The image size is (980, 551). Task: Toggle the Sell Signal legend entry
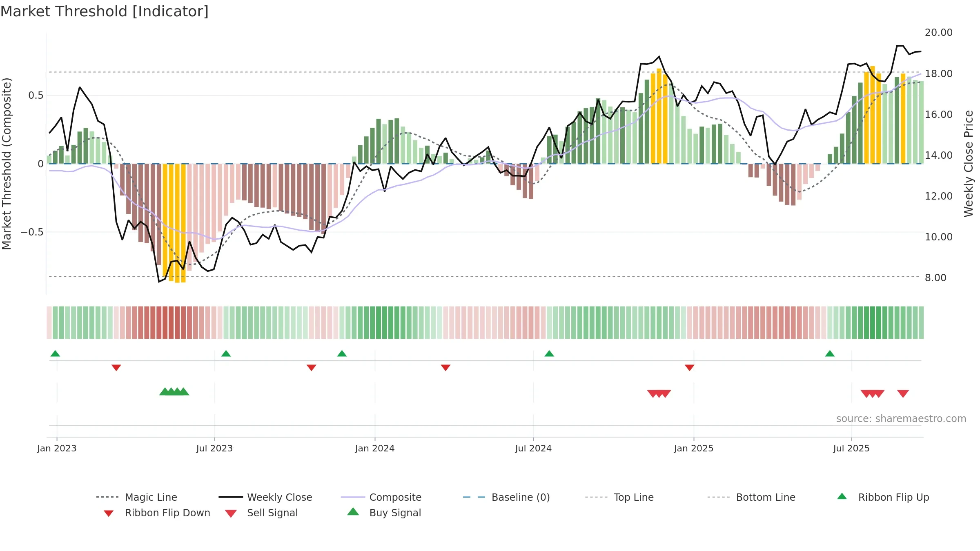(261, 513)
